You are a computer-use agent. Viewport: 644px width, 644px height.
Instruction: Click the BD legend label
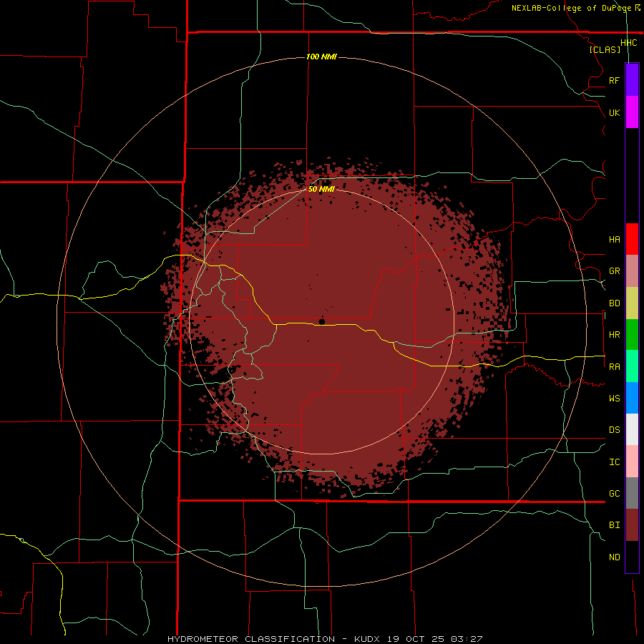pos(615,303)
